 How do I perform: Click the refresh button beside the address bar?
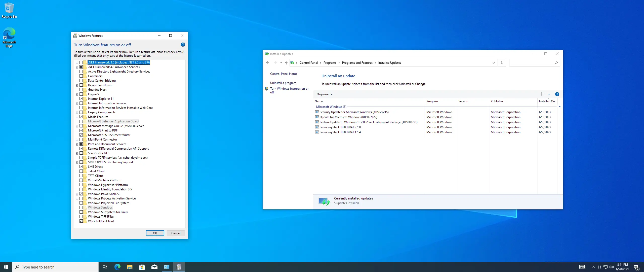(x=502, y=63)
